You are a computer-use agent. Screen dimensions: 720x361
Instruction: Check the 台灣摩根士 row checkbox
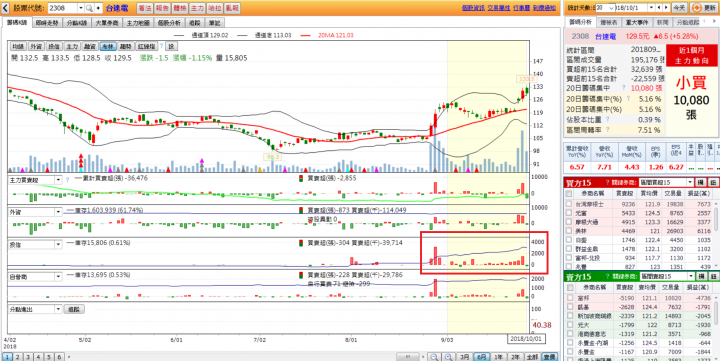click(x=569, y=204)
